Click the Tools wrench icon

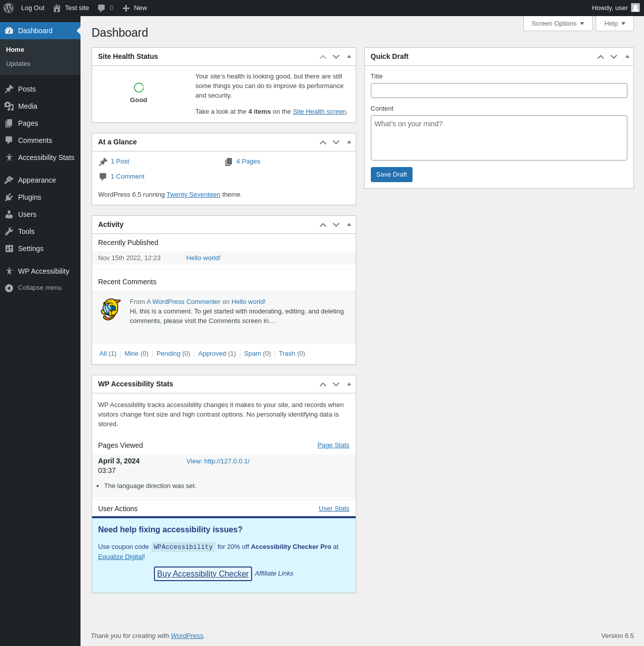[x=9, y=231]
